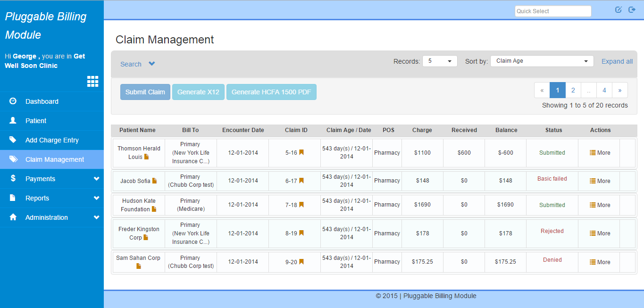Click bookmark icon next to claim 6-17

[x=301, y=181]
